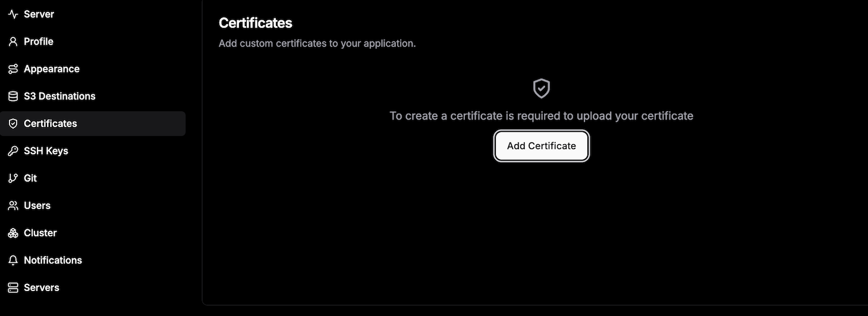Go to Profile settings
This screenshot has width=868, height=316.
[39, 42]
